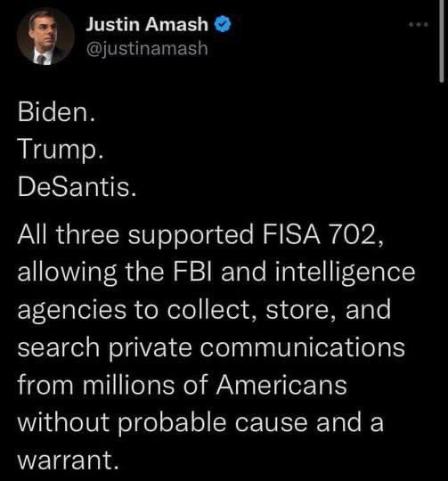Open Justin Amash's profile picture
This screenshot has width=448, height=481.
coord(45,37)
